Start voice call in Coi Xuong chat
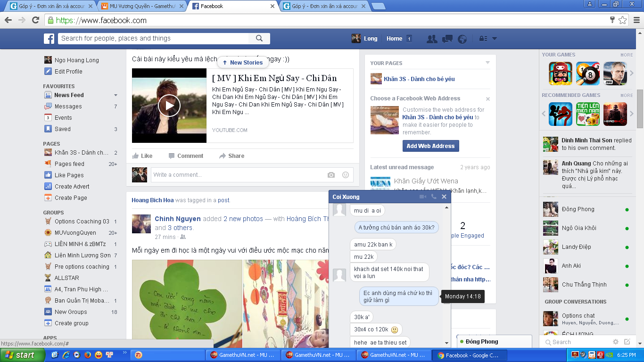The image size is (644, 362). pos(434,197)
